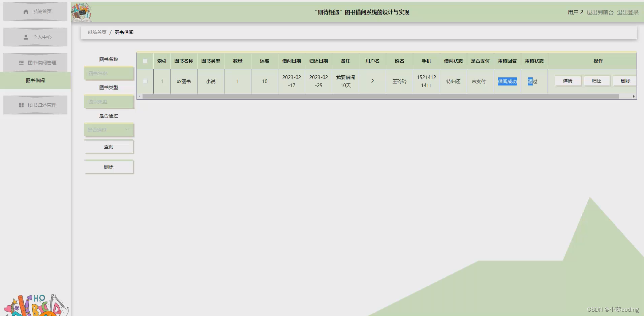Tick the select-all checkbox in table header

click(145, 61)
